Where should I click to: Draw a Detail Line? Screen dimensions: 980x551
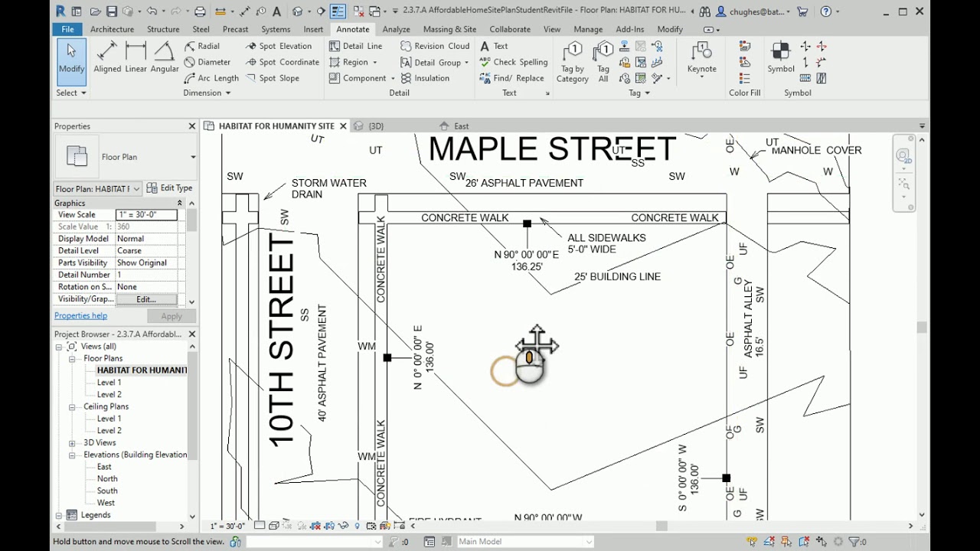[x=355, y=46]
